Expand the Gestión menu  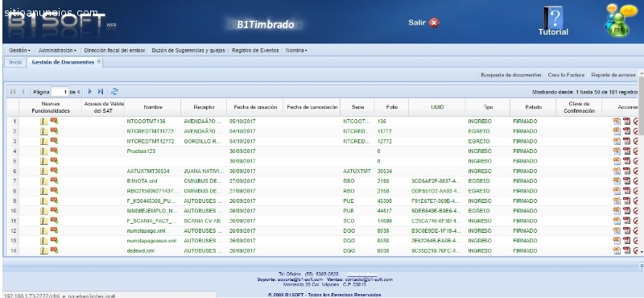click(19, 51)
